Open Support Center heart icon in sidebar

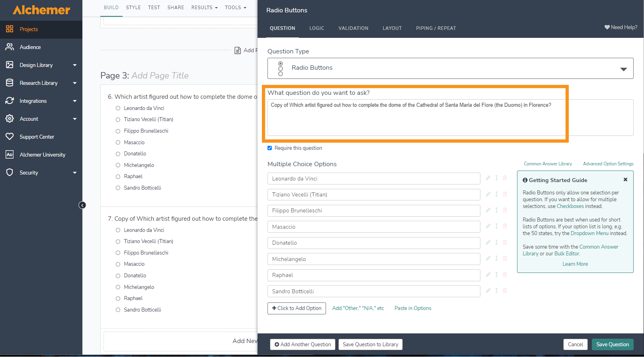[10, 137]
